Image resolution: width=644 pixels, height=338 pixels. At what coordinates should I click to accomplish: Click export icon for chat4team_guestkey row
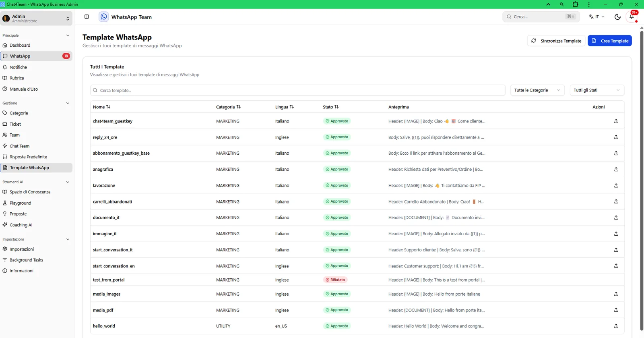[616, 121]
